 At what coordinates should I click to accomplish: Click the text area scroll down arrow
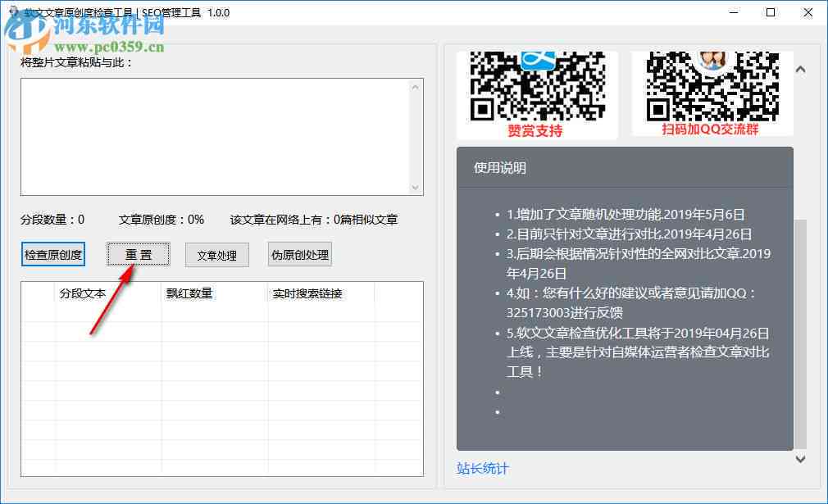coord(415,187)
